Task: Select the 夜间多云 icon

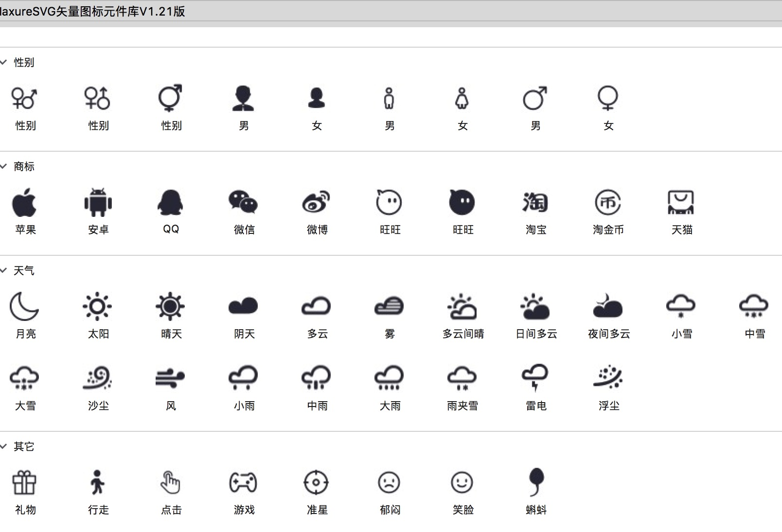Action: [608, 305]
